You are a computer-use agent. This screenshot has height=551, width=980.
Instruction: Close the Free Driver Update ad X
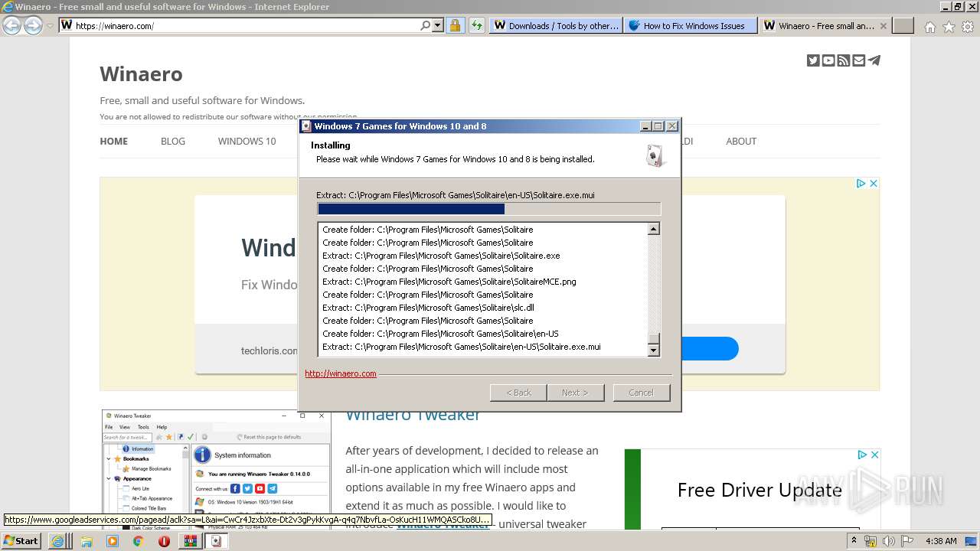874,455
